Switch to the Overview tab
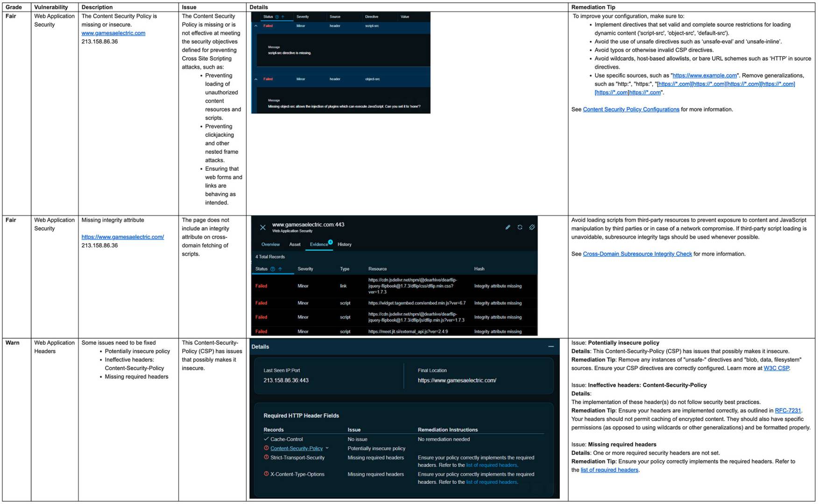Viewport: 819px width, 504px height. 270,245
